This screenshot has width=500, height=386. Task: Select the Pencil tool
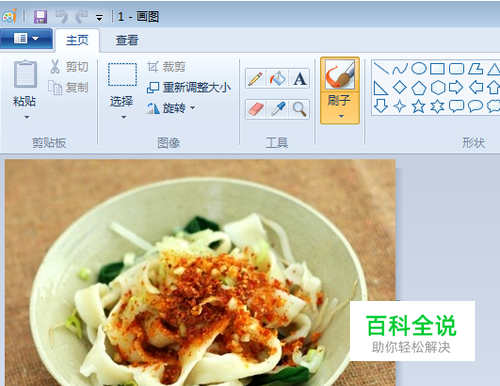[256, 79]
